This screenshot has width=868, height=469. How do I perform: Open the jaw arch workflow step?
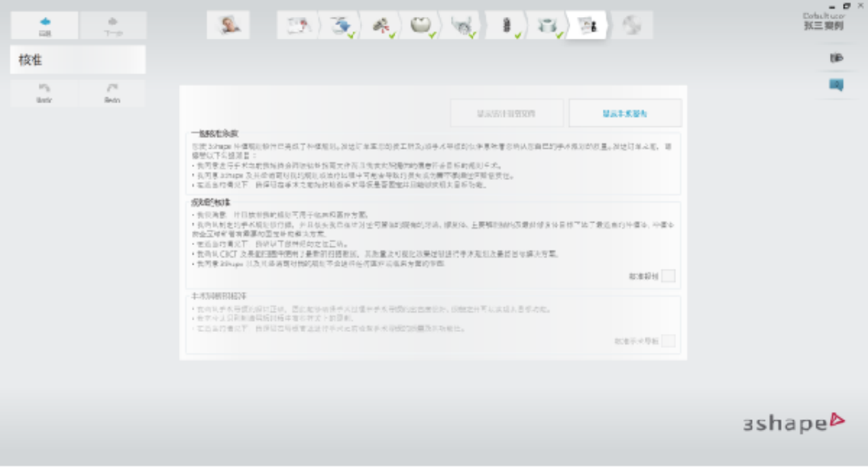point(462,26)
